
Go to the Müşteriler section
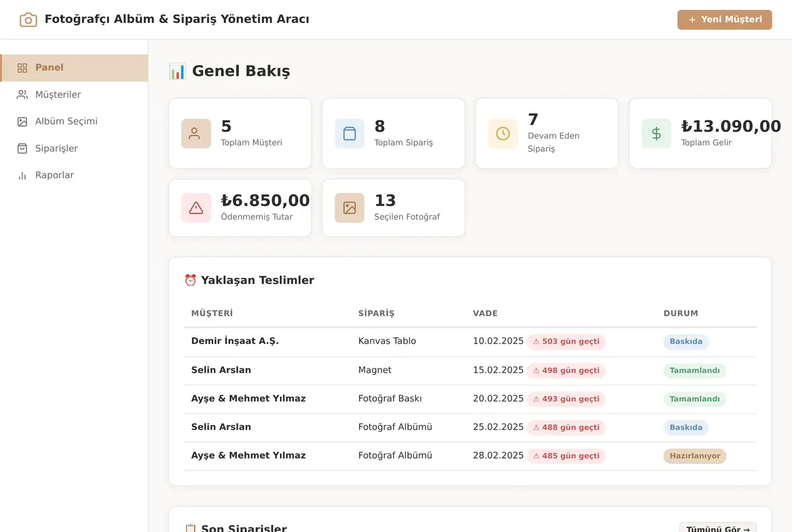75,94
